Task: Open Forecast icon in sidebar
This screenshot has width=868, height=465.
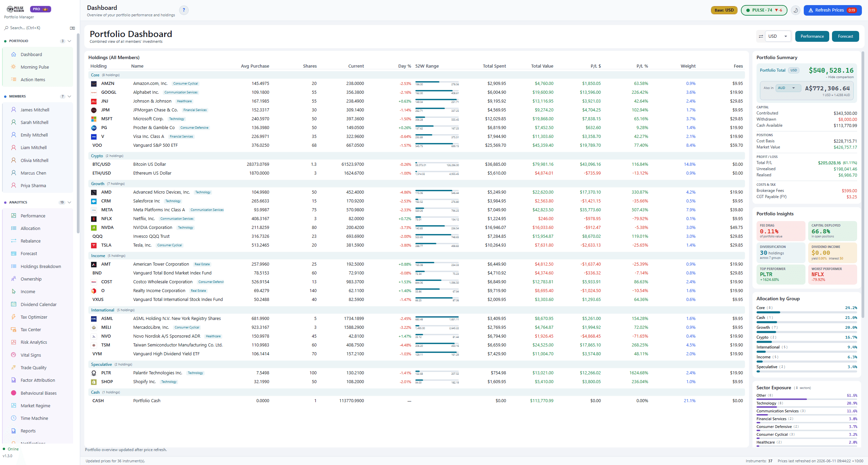Action: 14,253
